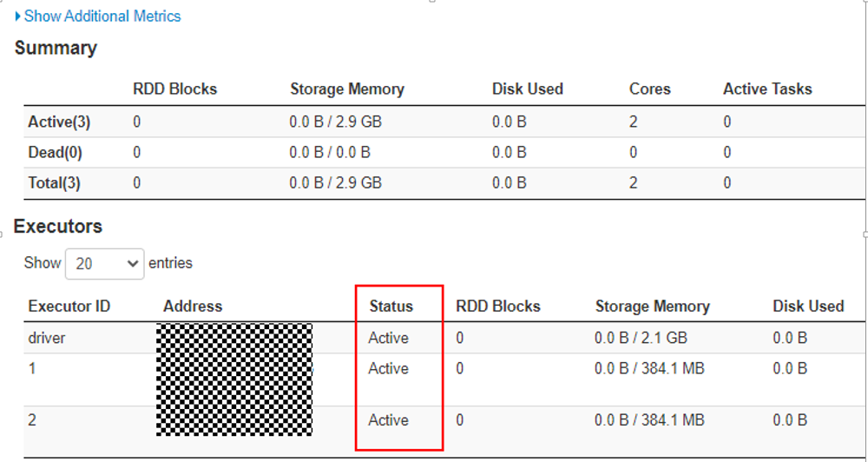Image resolution: width=868 pixels, height=462 pixels.
Task: Sort executors by Disk Used header
Action: pyautogui.click(x=808, y=307)
